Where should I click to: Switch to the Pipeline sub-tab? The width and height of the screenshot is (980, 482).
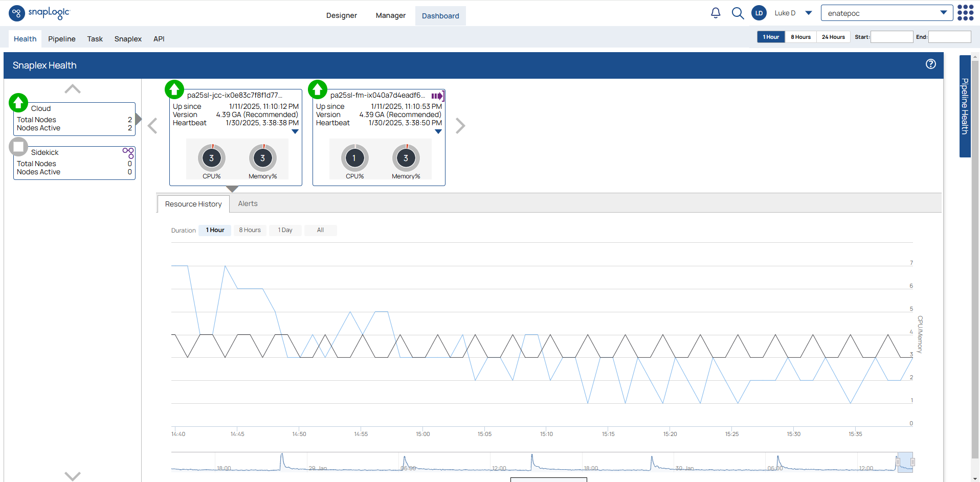pyautogui.click(x=62, y=39)
